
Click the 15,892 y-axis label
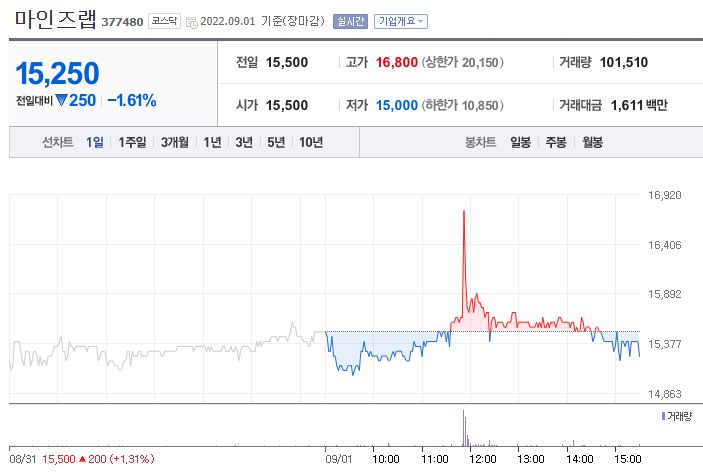tap(664, 294)
